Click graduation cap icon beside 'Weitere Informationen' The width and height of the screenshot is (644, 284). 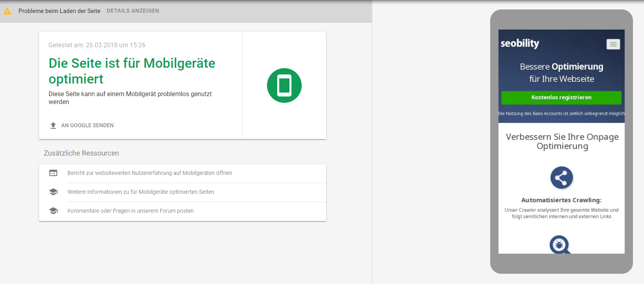coord(53,192)
